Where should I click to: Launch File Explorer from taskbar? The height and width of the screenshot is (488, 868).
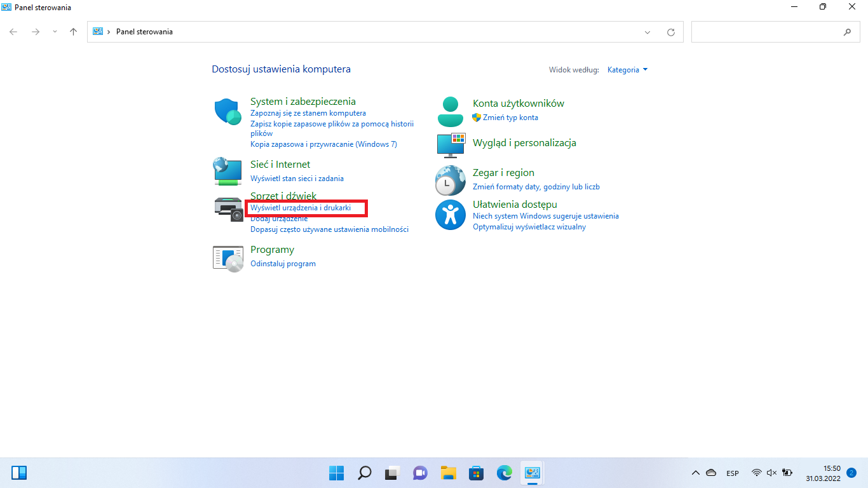(449, 473)
